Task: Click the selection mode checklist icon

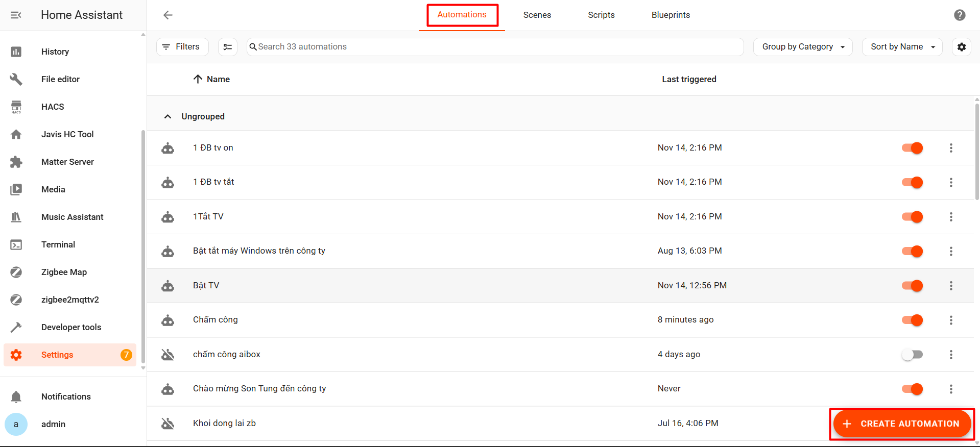Action: (228, 47)
